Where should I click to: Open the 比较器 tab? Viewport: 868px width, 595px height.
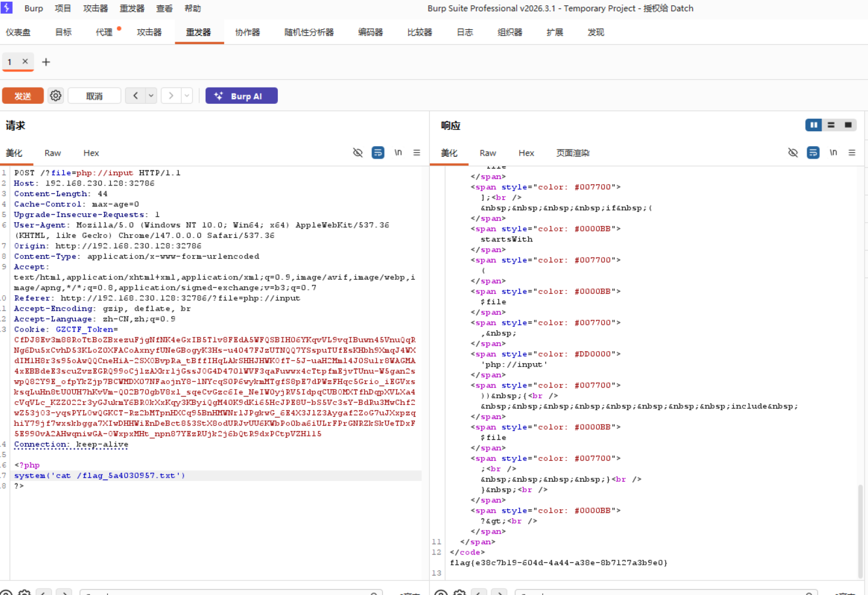[420, 32]
